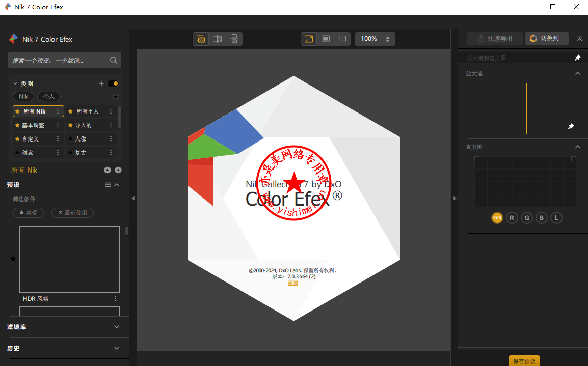Select B histogram channel
588x366 pixels.
pyautogui.click(x=542, y=218)
